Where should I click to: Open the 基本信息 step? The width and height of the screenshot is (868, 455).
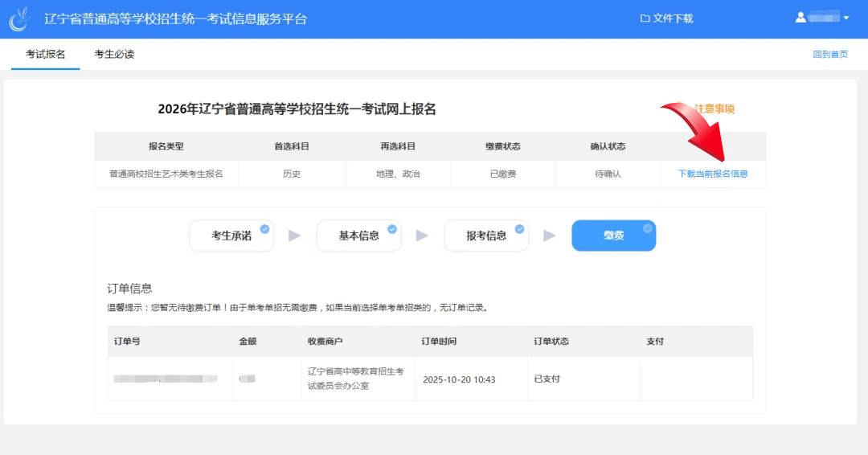pyautogui.click(x=358, y=236)
